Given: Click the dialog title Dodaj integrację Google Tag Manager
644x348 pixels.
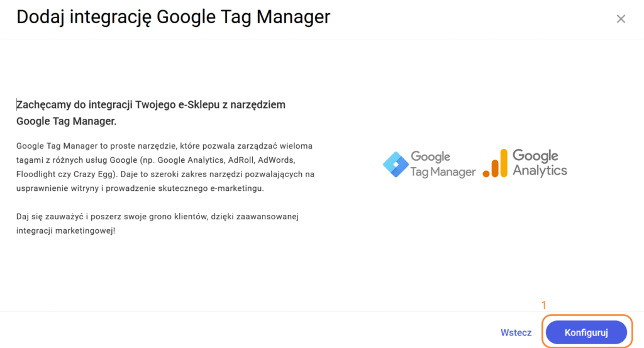Looking at the screenshot, I should coord(174,17).
